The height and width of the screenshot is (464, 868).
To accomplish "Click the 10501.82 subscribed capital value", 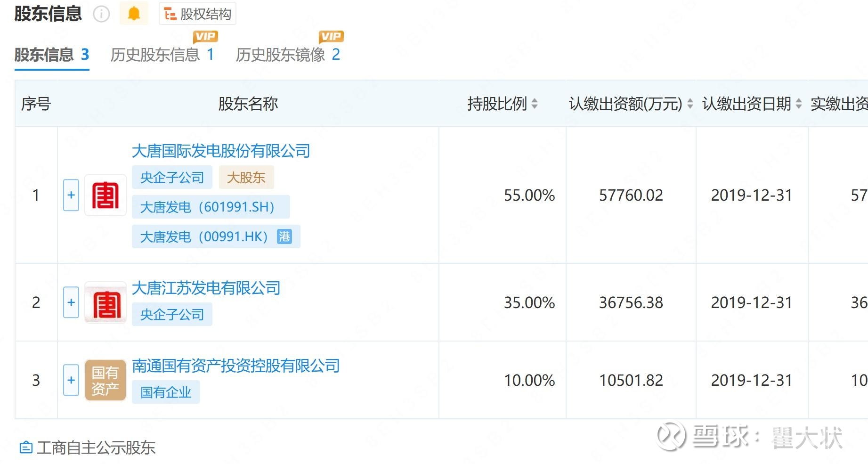I will point(631,380).
